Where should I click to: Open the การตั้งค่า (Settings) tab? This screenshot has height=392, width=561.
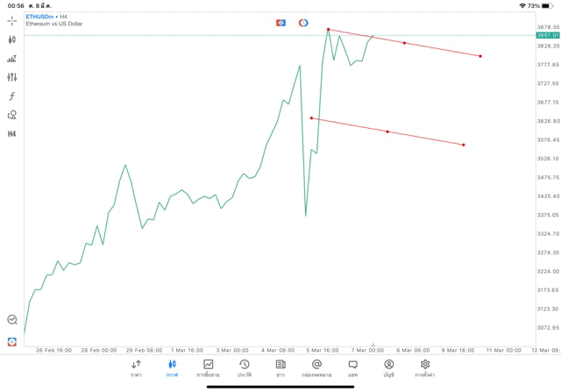point(425,368)
